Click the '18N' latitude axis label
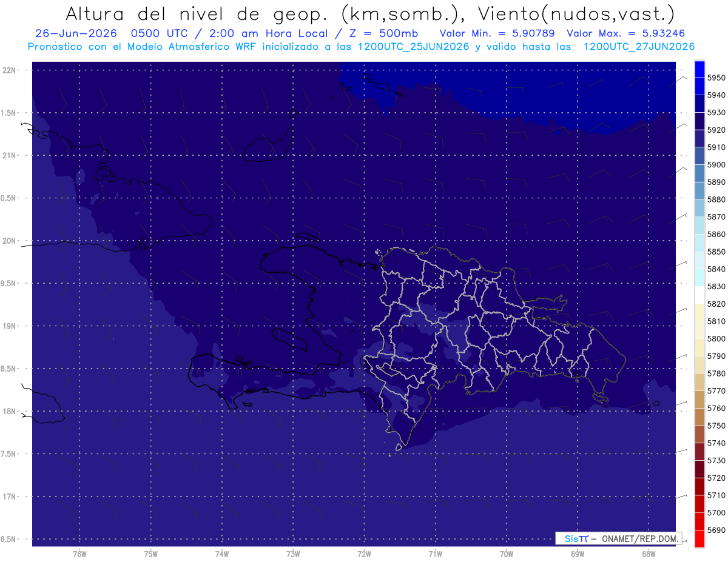 pyautogui.click(x=9, y=412)
